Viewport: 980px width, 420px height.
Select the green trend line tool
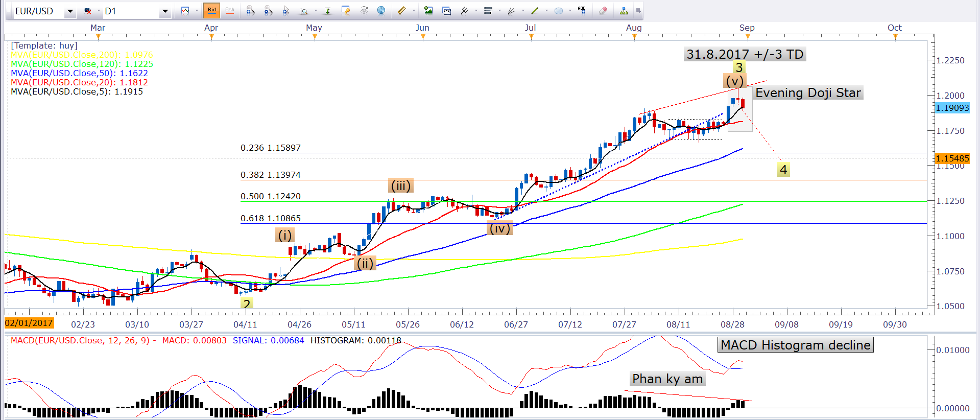pos(535,11)
